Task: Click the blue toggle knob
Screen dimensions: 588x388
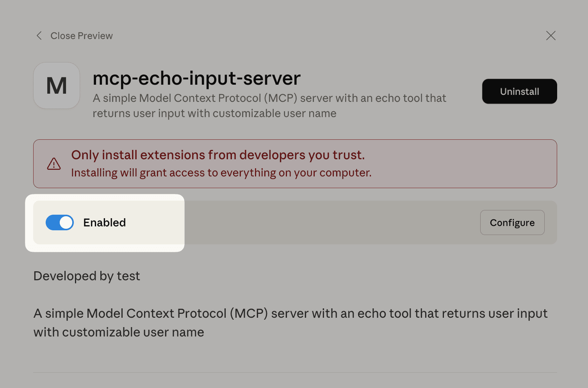Action: [x=66, y=222]
